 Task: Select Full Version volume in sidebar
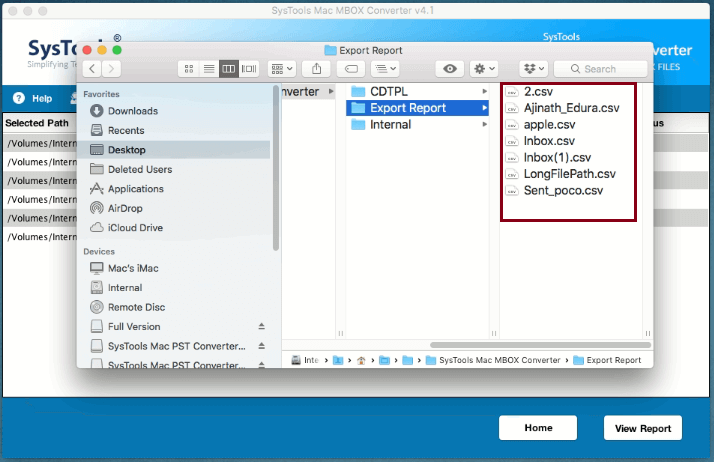coord(125,327)
